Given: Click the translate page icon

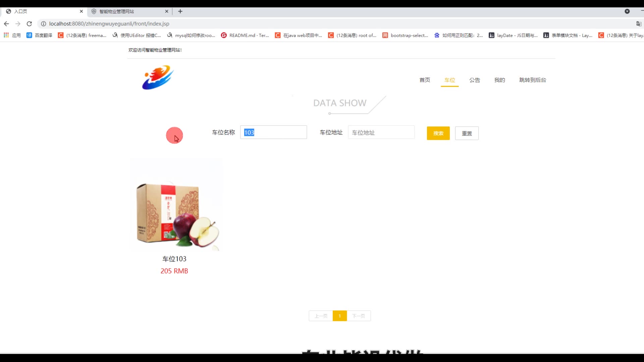Looking at the screenshot, I should pyautogui.click(x=639, y=24).
